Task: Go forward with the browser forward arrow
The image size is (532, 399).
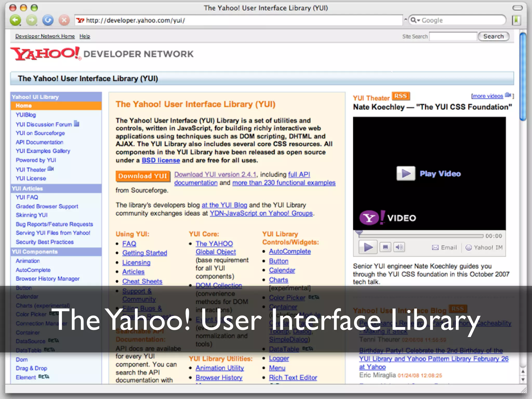Action: (32, 20)
